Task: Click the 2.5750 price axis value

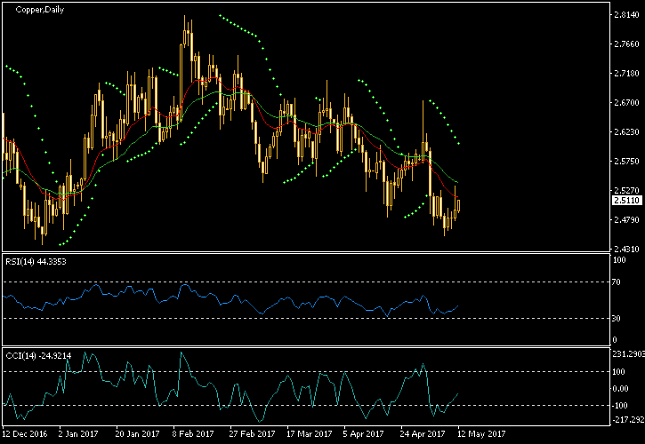Action: (x=626, y=161)
